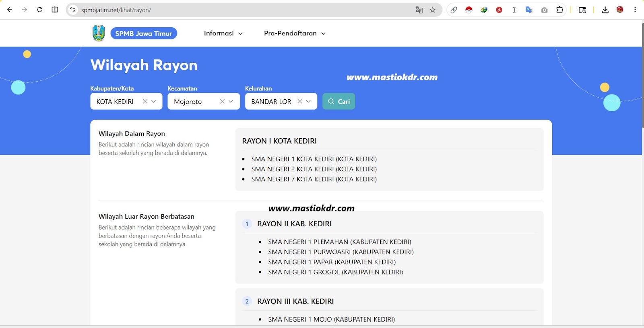Click the RAYON II KAB. KEDIRI heading
The image size is (644, 328).
click(x=294, y=224)
